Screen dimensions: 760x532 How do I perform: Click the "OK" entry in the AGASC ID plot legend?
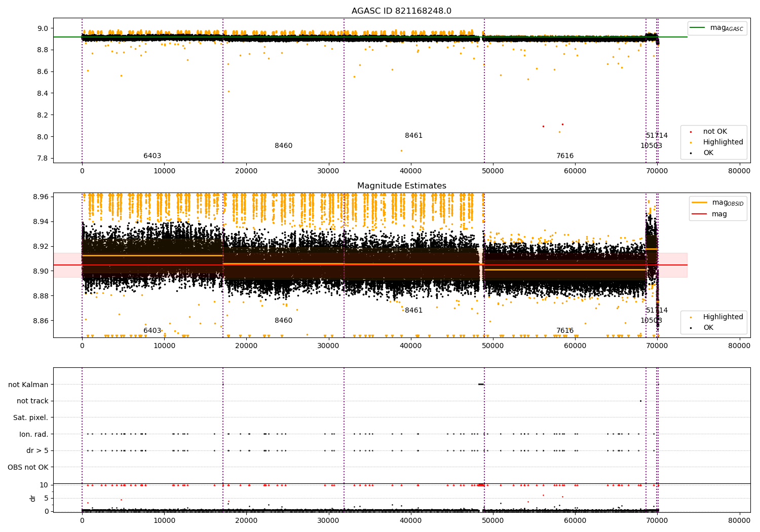[708, 153]
